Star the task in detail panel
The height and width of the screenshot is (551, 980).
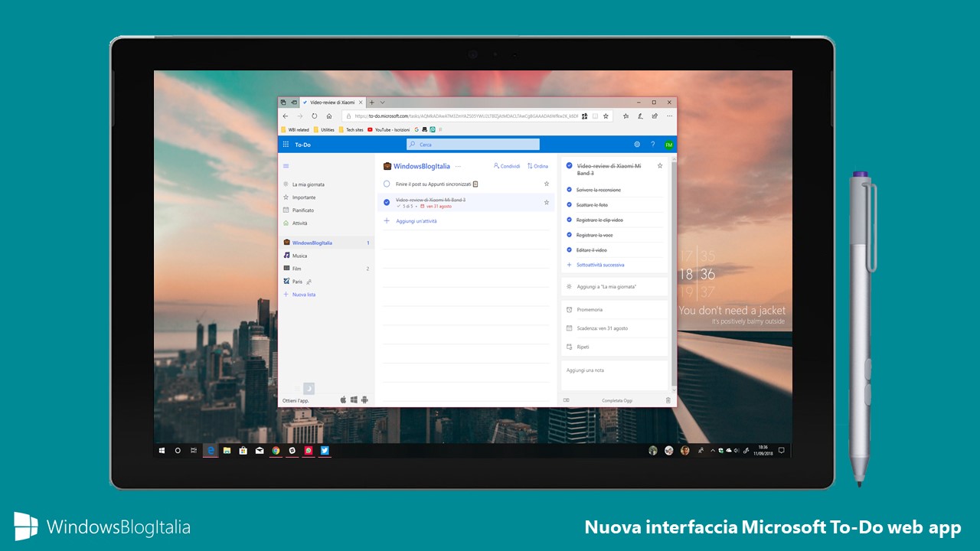point(660,166)
